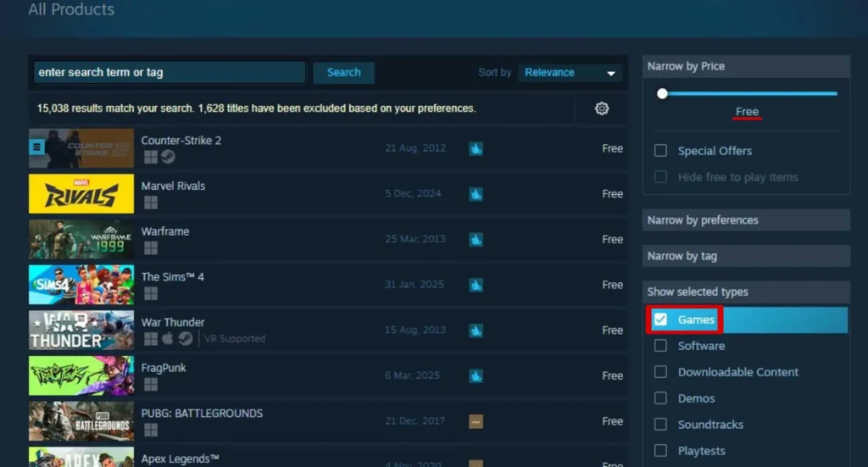Click Counter-Strike 2 Steam platform icon

pyautogui.click(x=169, y=157)
